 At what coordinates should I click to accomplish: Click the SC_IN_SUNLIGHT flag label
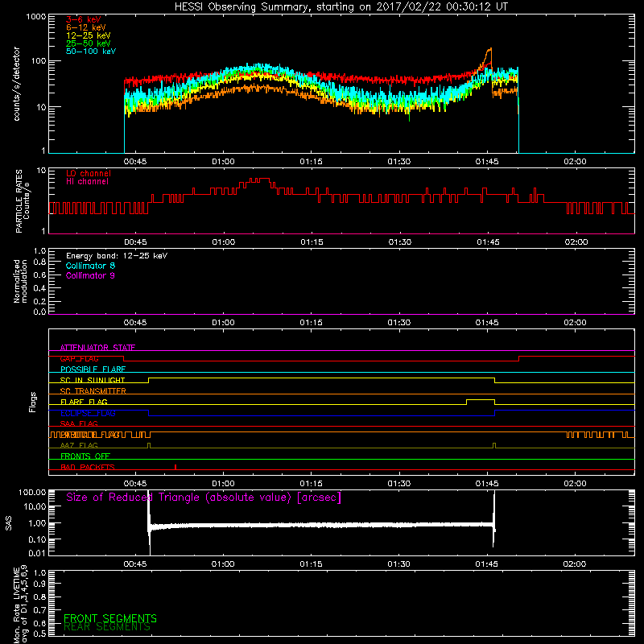[93, 380]
